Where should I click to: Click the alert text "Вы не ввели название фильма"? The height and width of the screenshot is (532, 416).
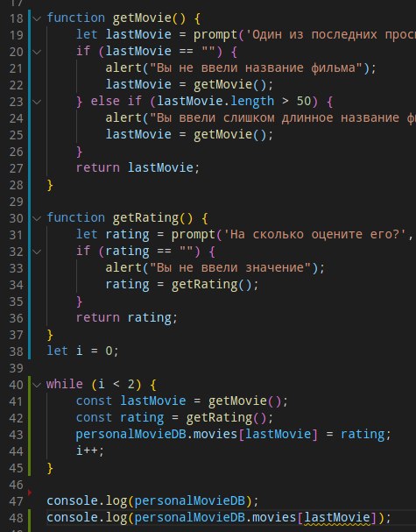pos(257,67)
